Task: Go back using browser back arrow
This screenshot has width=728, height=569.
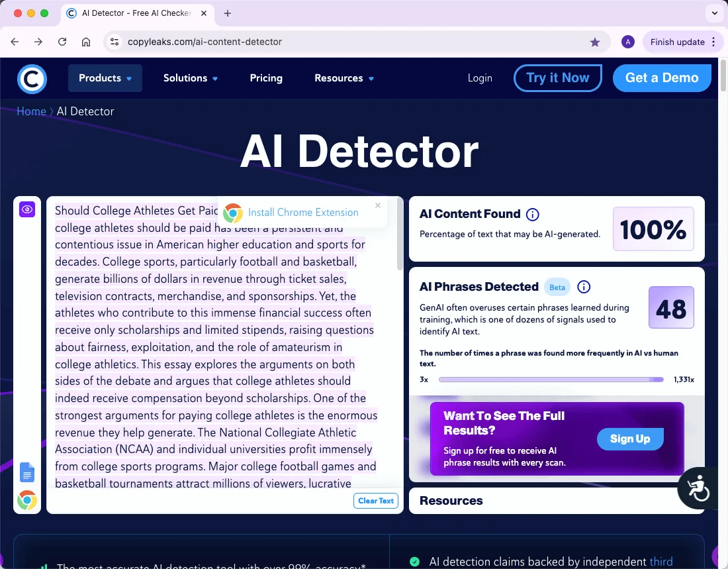Action: 15,42
